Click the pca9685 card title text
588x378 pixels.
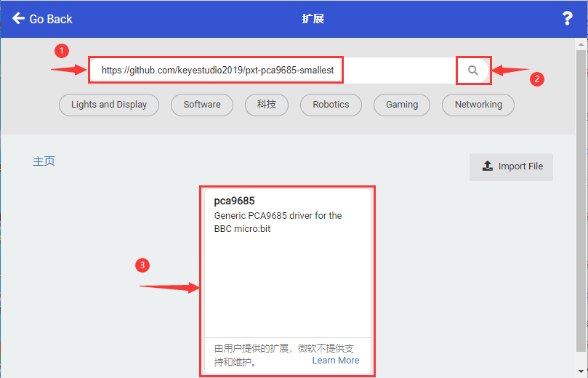click(234, 201)
